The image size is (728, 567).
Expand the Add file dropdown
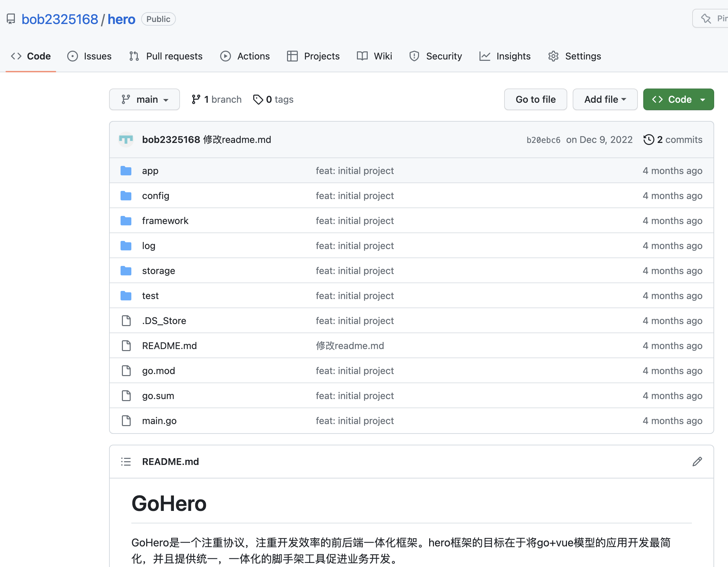(604, 99)
